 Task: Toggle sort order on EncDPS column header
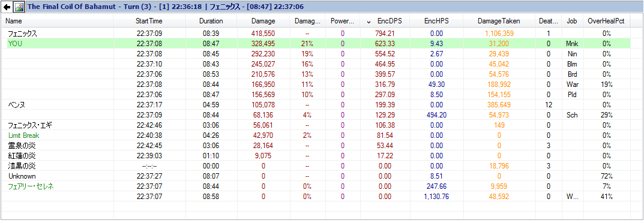pyautogui.click(x=386, y=21)
